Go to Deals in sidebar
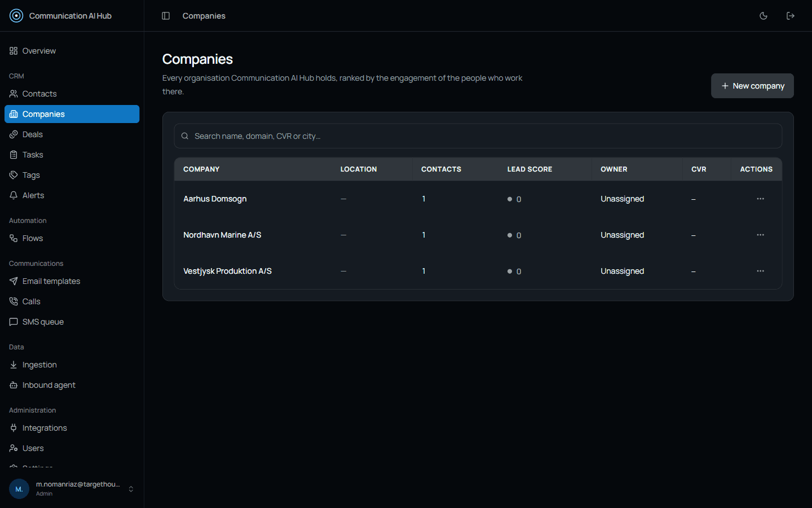 (72, 134)
